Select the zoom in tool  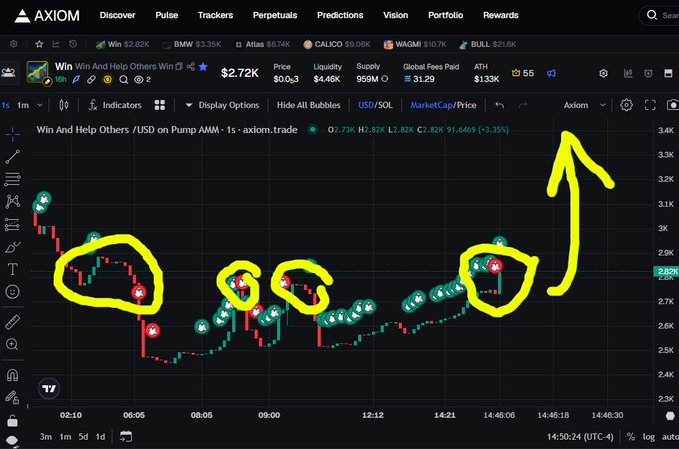click(x=13, y=344)
